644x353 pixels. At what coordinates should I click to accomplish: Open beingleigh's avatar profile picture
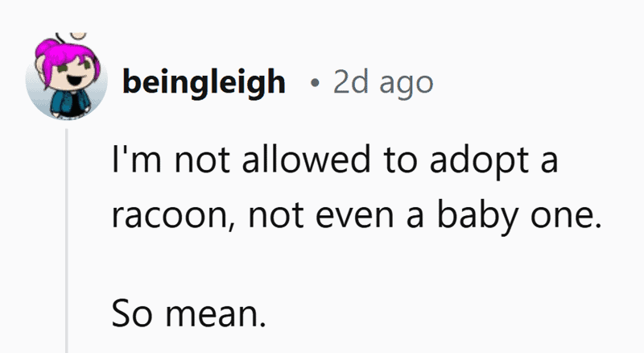[67, 77]
